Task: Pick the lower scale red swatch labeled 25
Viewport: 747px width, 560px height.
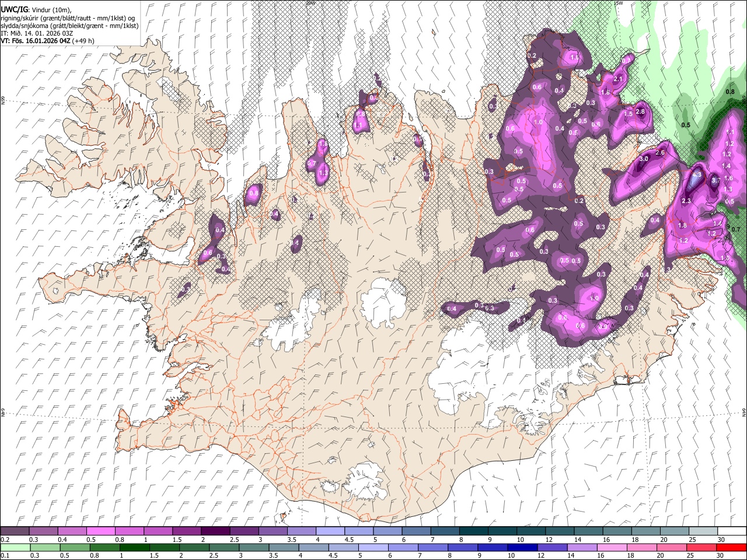Action: [702, 547]
